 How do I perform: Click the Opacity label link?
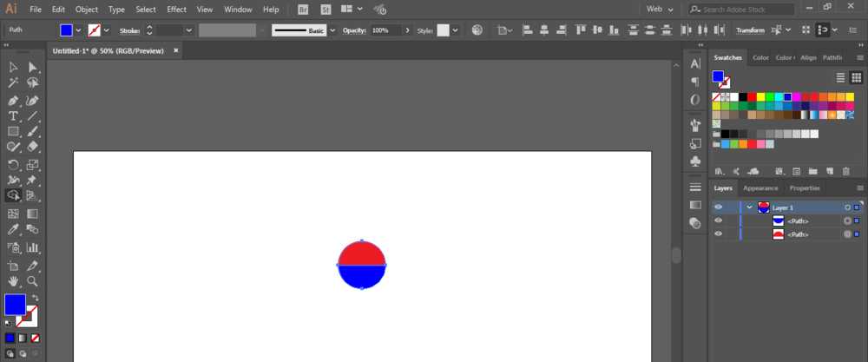click(355, 30)
